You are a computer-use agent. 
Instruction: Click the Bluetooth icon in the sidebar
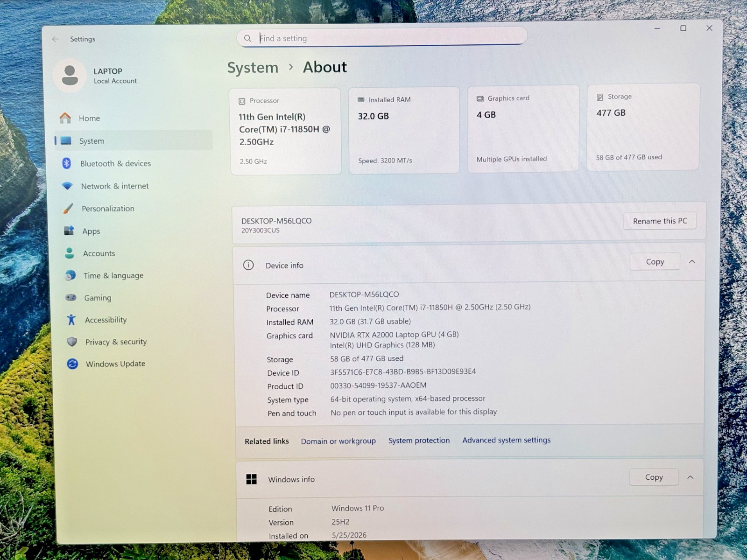[x=66, y=163]
